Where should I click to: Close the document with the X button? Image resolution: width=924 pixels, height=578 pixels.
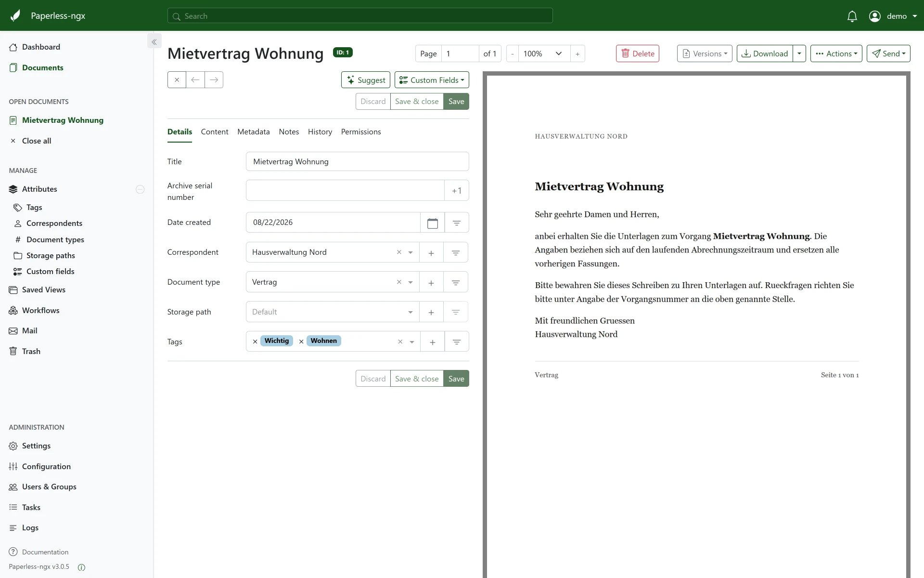tap(177, 80)
